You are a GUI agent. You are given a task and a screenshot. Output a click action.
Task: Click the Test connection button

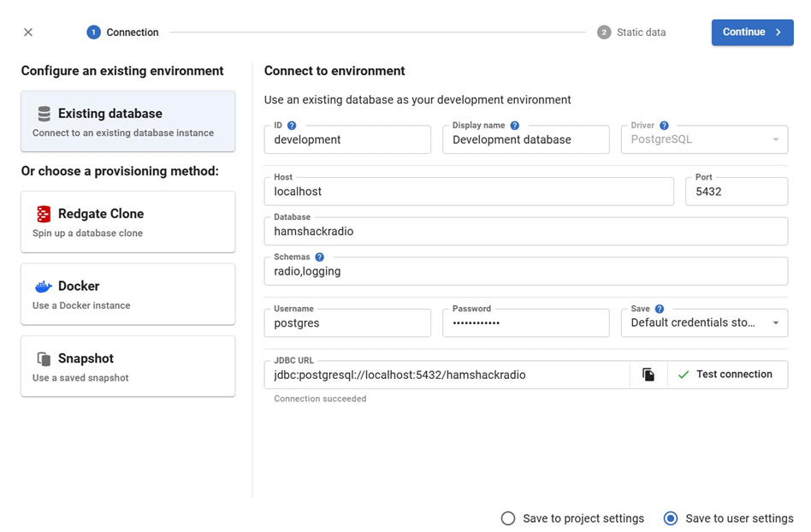pos(726,375)
